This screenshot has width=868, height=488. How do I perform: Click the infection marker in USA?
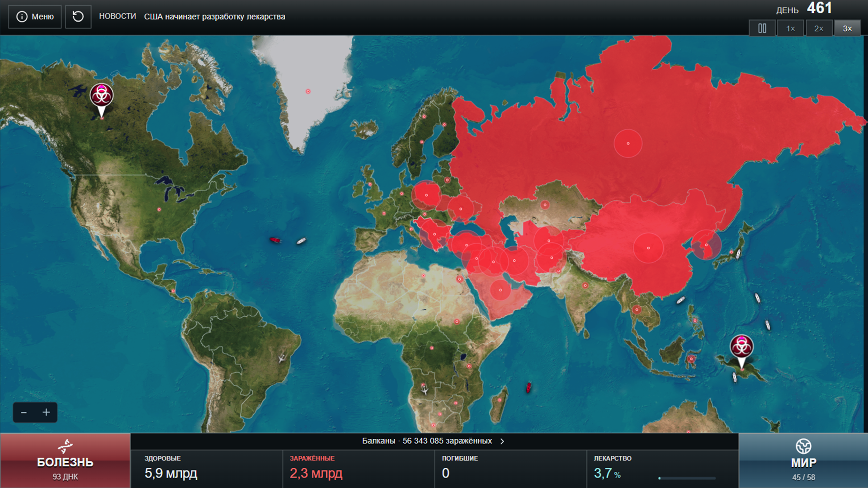point(159,210)
